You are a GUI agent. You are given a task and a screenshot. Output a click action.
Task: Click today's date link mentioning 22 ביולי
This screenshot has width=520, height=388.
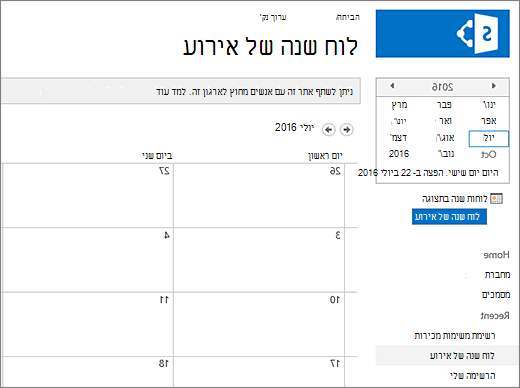(428, 173)
